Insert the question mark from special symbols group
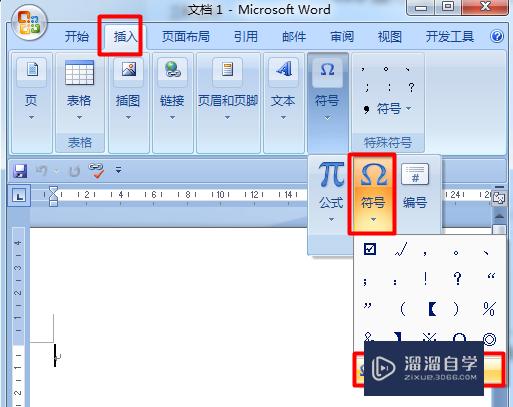The width and height of the screenshot is (513, 407). (411, 88)
